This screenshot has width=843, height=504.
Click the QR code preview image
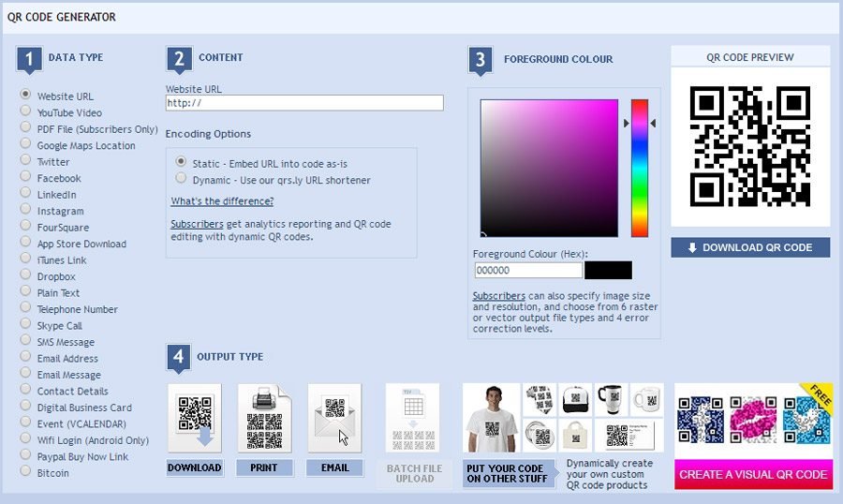tap(750, 146)
